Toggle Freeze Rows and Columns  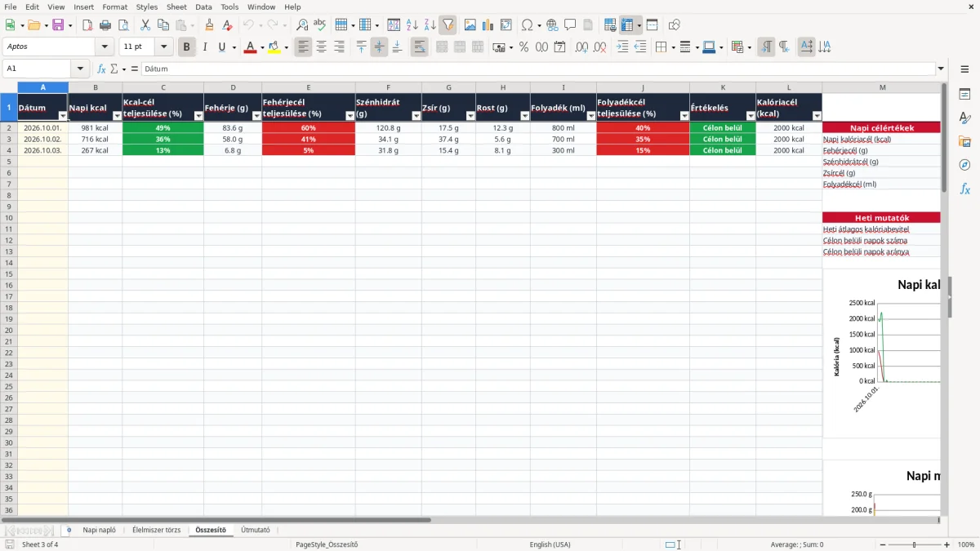pos(627,25)
